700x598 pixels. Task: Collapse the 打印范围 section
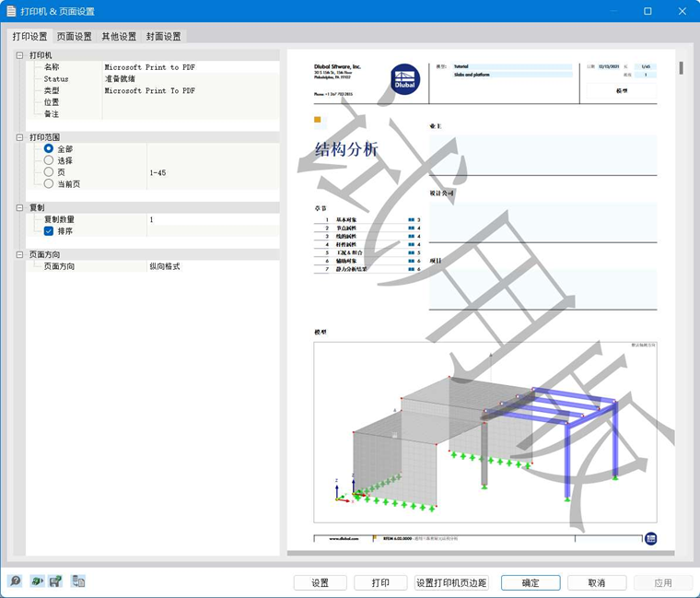pos(19,137)
